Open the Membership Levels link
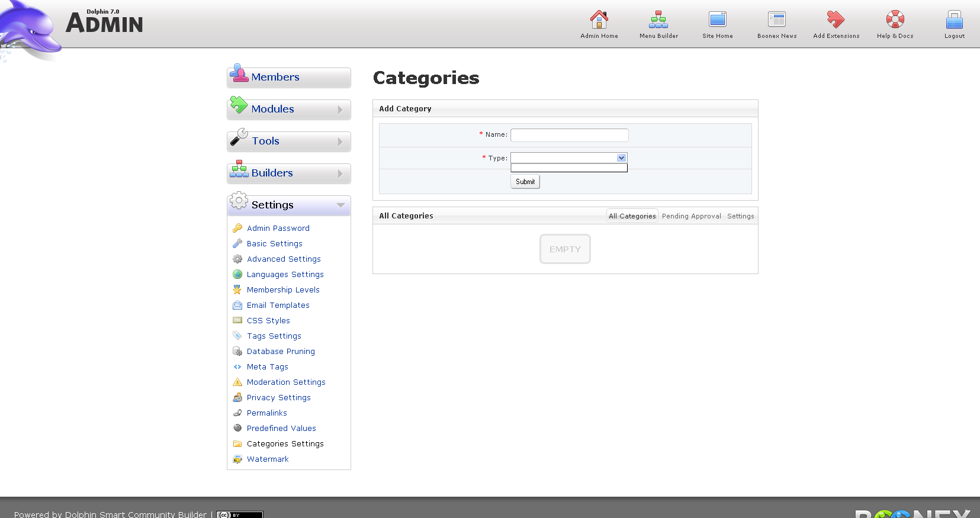Viewport: 980px width, 518px height. 283,289
